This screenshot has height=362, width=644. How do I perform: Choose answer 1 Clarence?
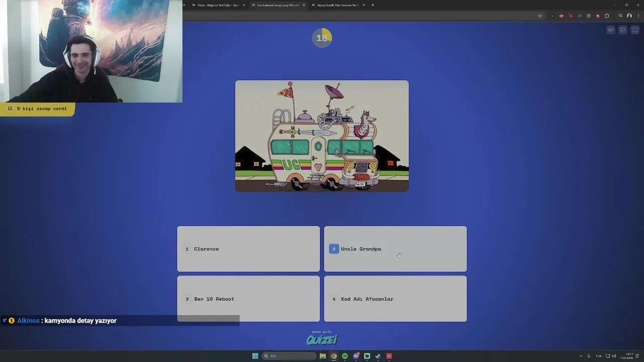click(x=249, y=249)
